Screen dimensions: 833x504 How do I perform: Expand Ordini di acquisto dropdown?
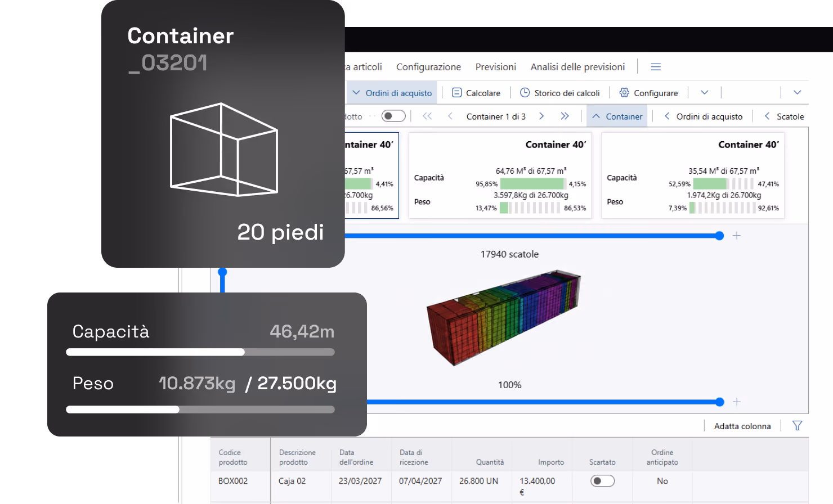pos(392,93)
